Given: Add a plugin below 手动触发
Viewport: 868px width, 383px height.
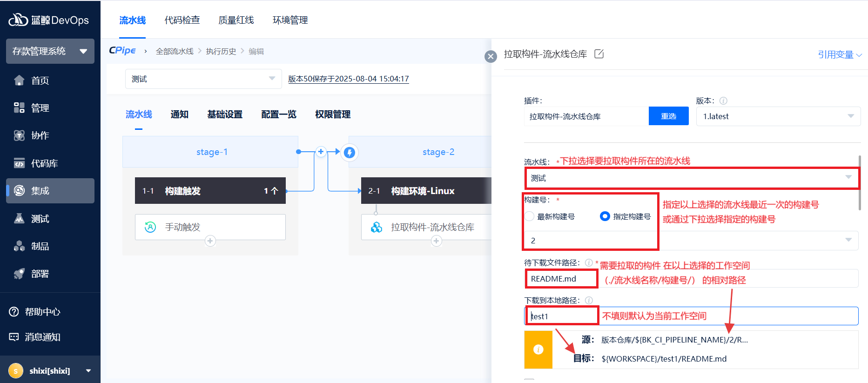Looking at the screenshot, I should pyautogui.click(x=210, y=241).
